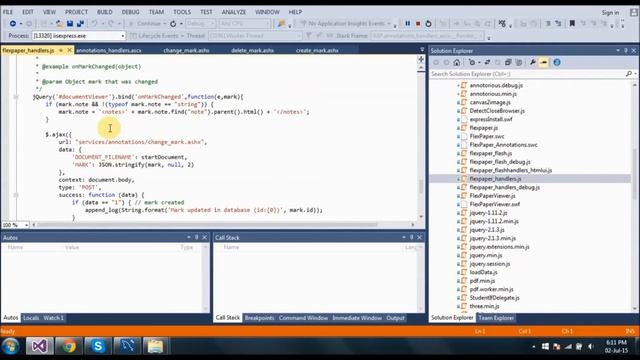Click the Navigate Backward toolbar icon
This screenshot has height=360, width=640.
pyautogui.click(x=13, y=24)
